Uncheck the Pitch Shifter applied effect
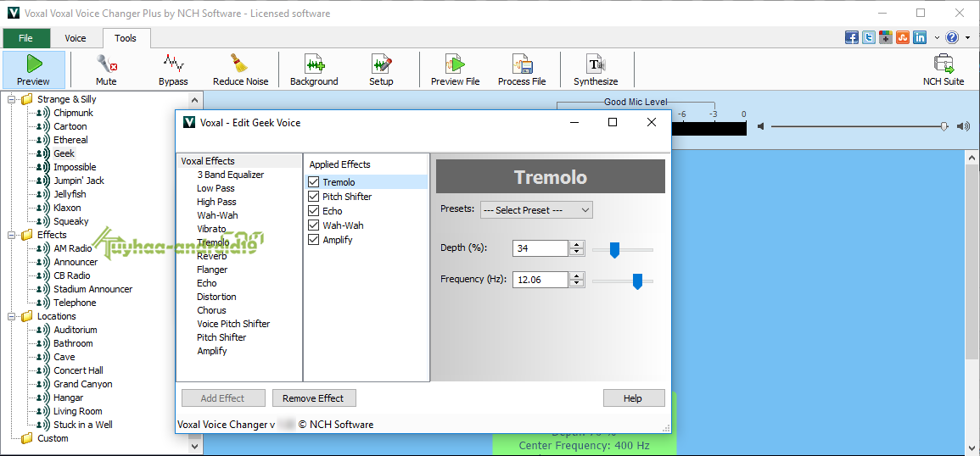This screenshot has width=980, height=456. (x=314, y=197)
